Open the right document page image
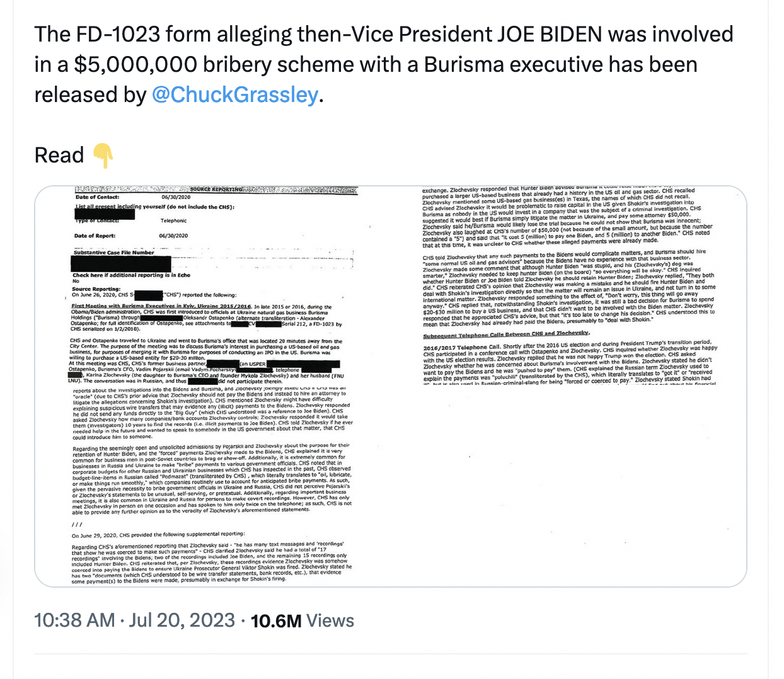The image size is (784, 679). [568, 385]
